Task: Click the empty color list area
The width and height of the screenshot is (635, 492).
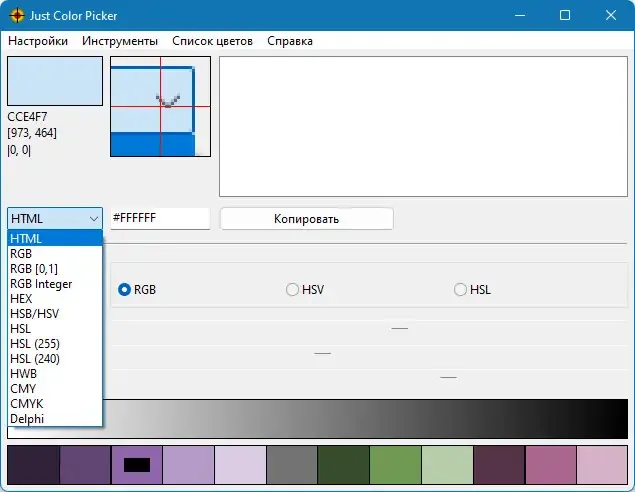Action: click(x=424, y=126)
